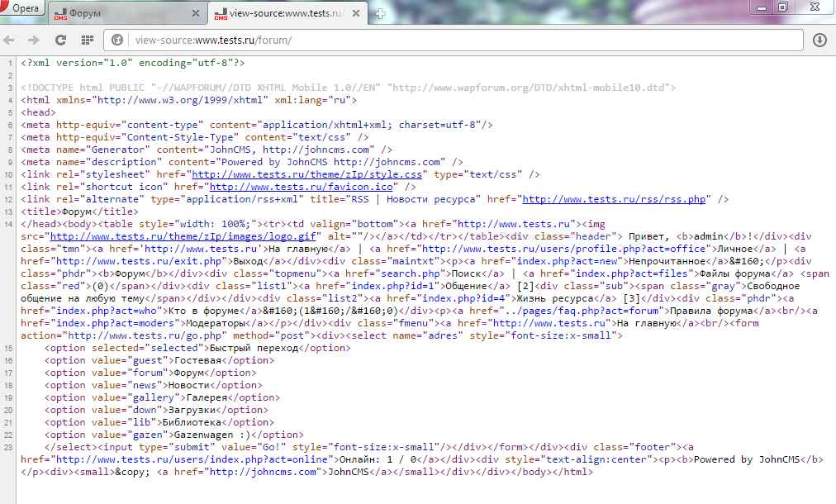Click the meta description line

point(242,162)
